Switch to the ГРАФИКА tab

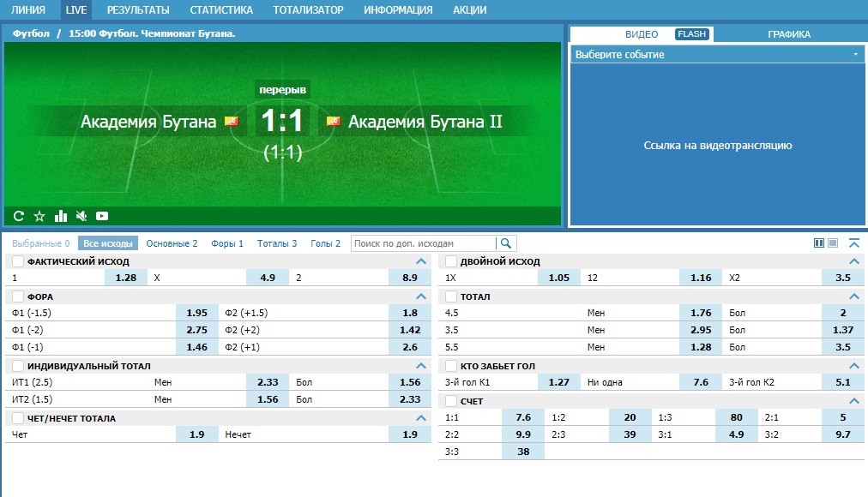[x=789, y=34]
